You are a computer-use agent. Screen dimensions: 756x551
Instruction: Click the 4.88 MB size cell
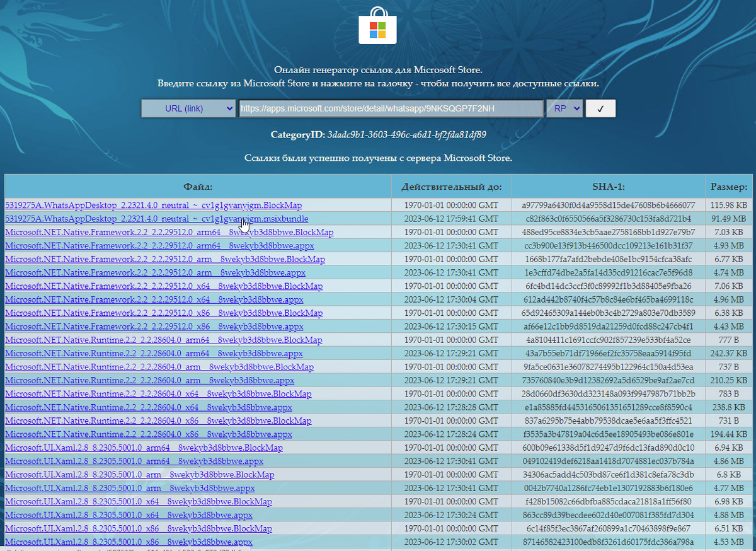click(x=729, y=515)
